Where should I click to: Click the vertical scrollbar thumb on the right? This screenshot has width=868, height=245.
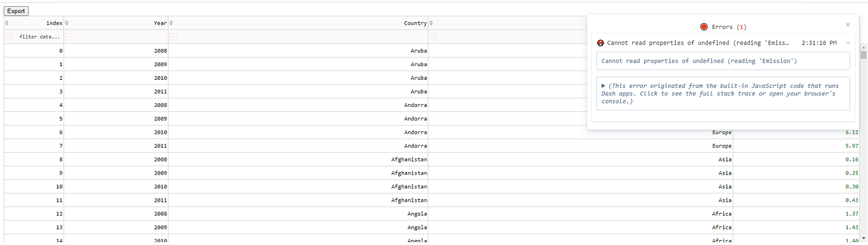[865, 55]
